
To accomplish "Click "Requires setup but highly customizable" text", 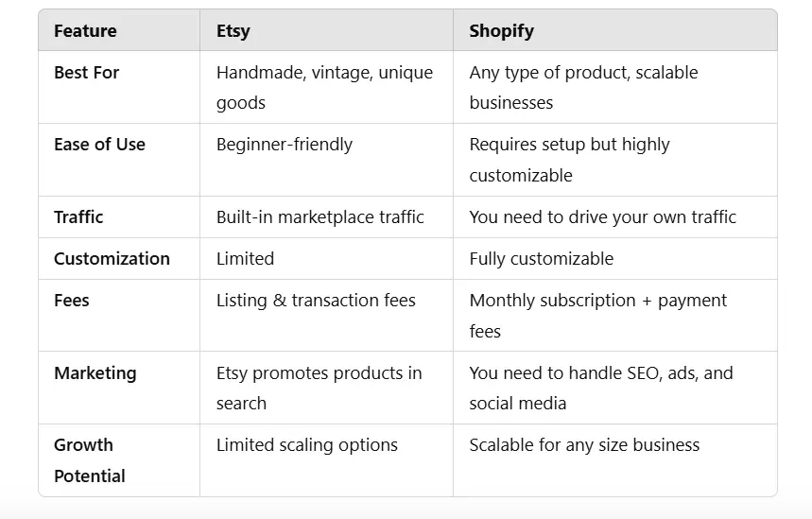I will [x=569, y=160].
